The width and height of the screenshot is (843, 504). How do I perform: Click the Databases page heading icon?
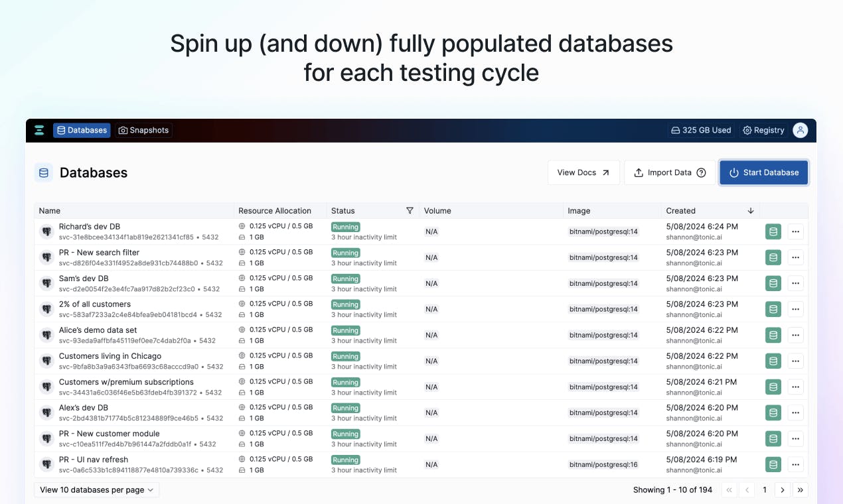tap(44, 172)
